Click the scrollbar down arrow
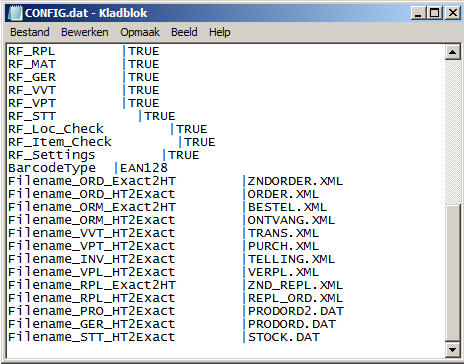 pyautogui.click(x=452, y=350)
